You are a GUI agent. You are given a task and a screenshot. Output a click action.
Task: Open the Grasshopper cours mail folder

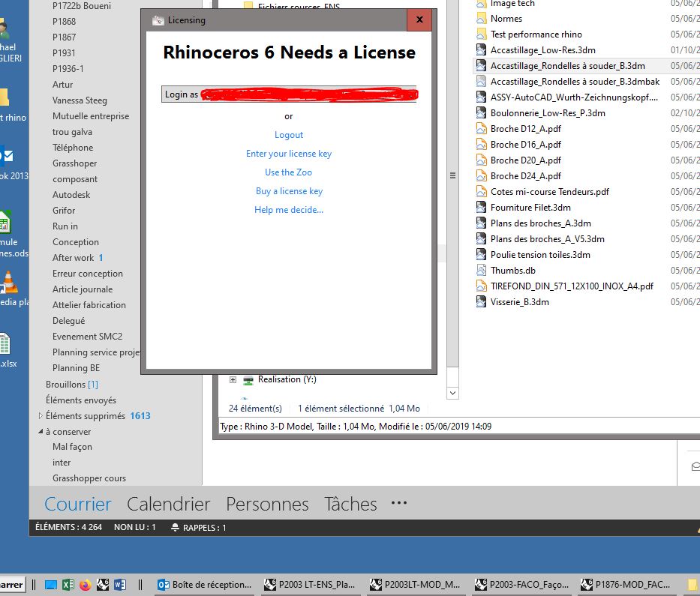click(89, 478)
